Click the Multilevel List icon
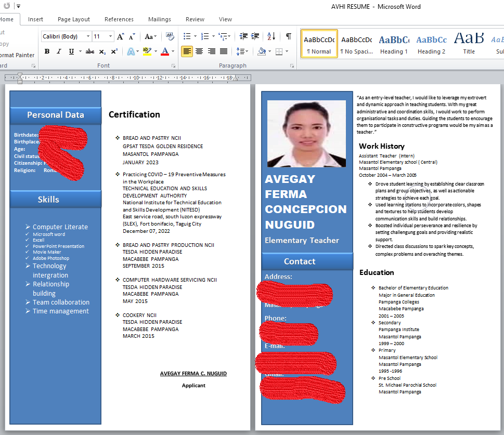The image size is (504, 435). coord(223,36)
